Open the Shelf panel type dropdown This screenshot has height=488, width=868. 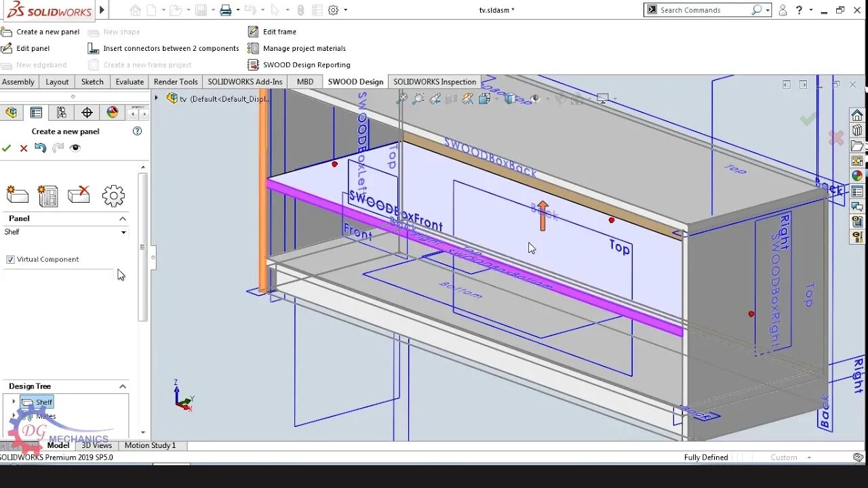123,232
